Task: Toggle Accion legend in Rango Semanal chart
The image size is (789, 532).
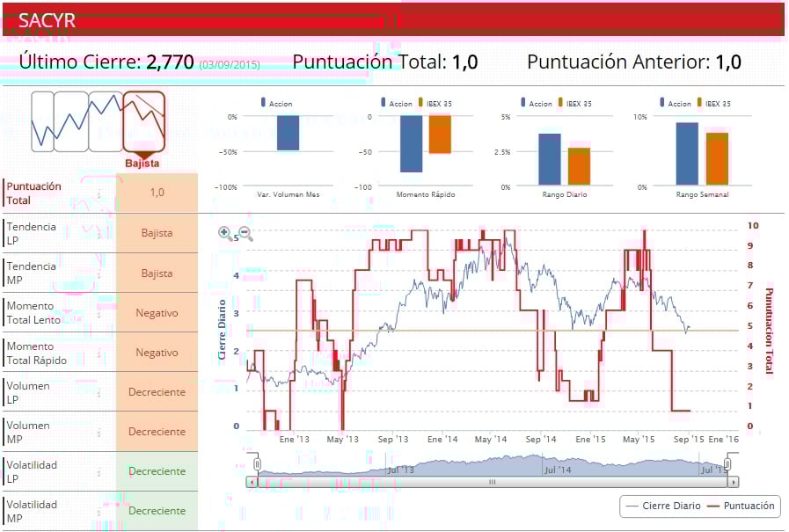Action: pos(676,103)
